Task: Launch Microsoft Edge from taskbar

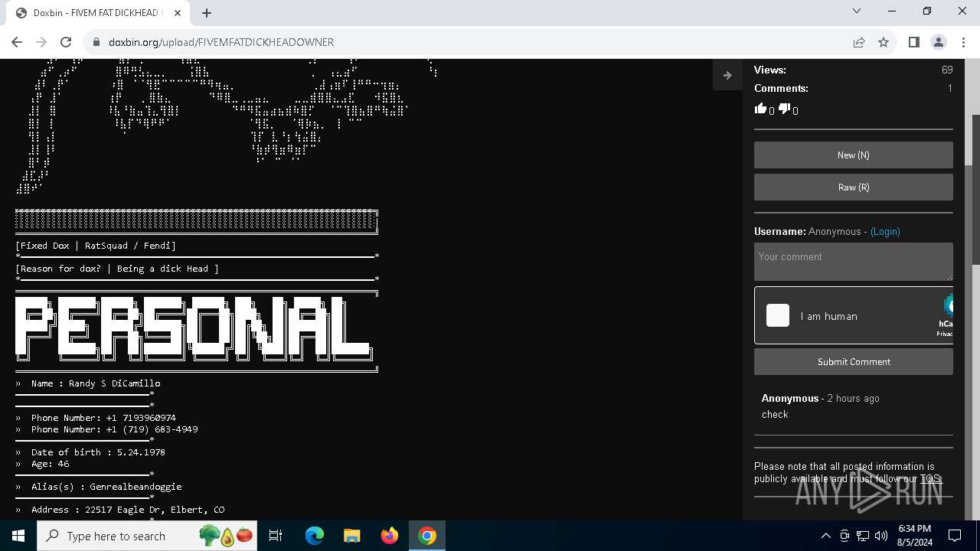Action: [x=315, y=536]
